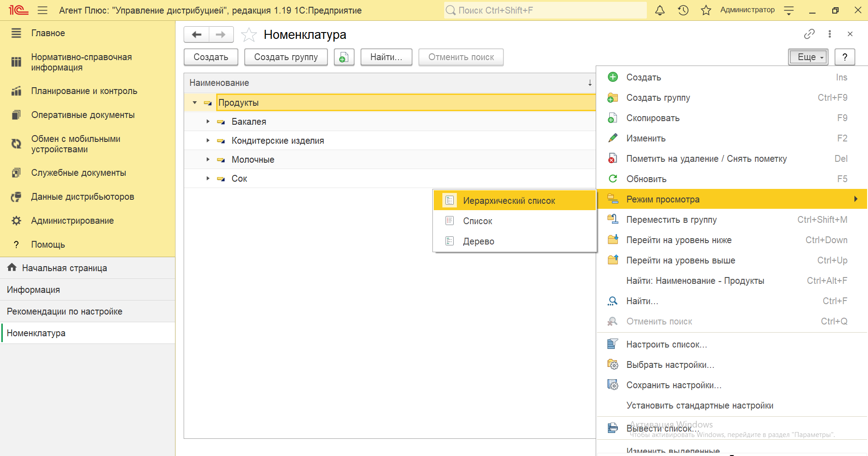The width and height of the screenshot is (868, 456).
Task: Click Начальная страница home icon
Action: pyautogui.click(x=12, y=268)
